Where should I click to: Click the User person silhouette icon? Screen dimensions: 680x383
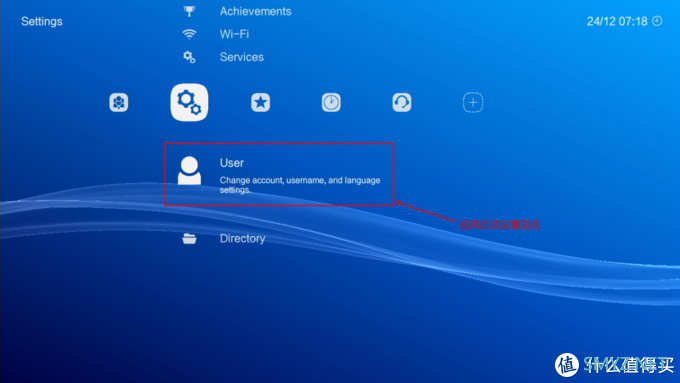189,171
